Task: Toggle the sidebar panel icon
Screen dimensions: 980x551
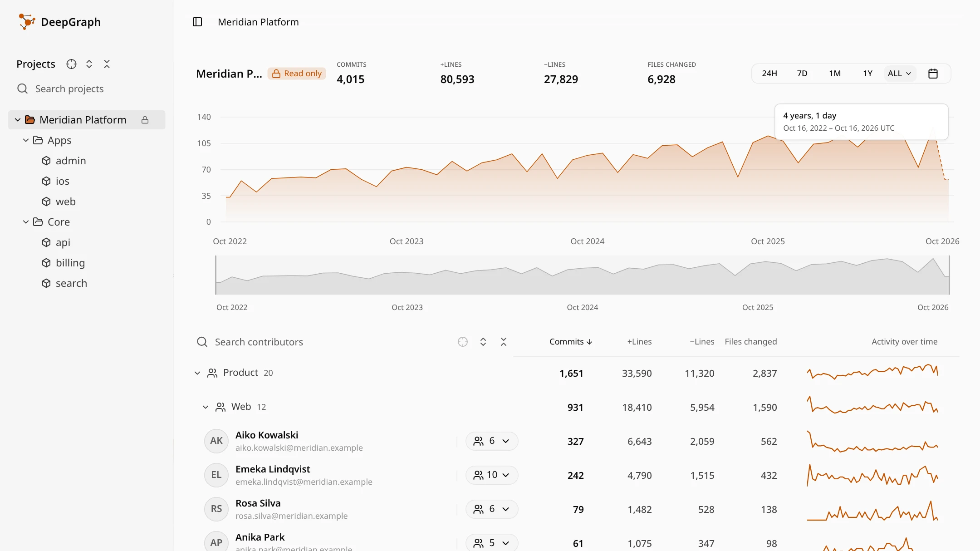Action: 197,22
